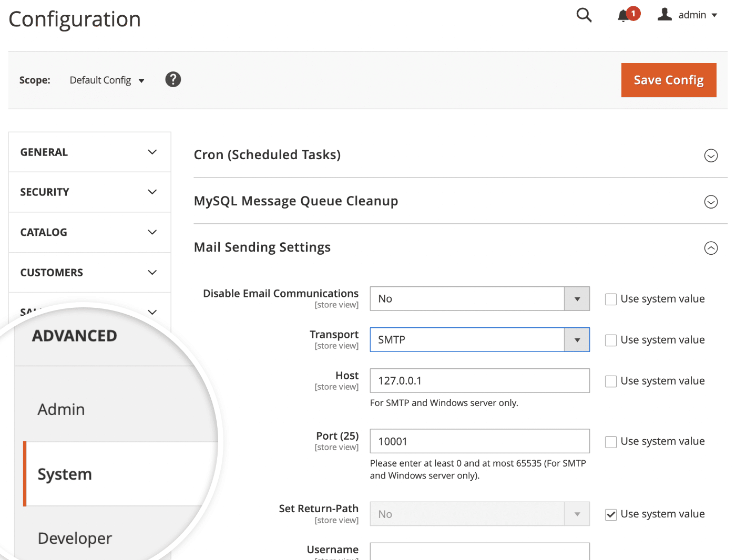Click the Host input field
736x560 pixels.
click(x=479, y=381)
